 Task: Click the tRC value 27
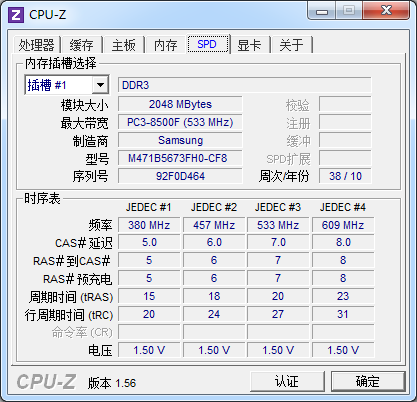pyautogui.click(x=278, y=314)
